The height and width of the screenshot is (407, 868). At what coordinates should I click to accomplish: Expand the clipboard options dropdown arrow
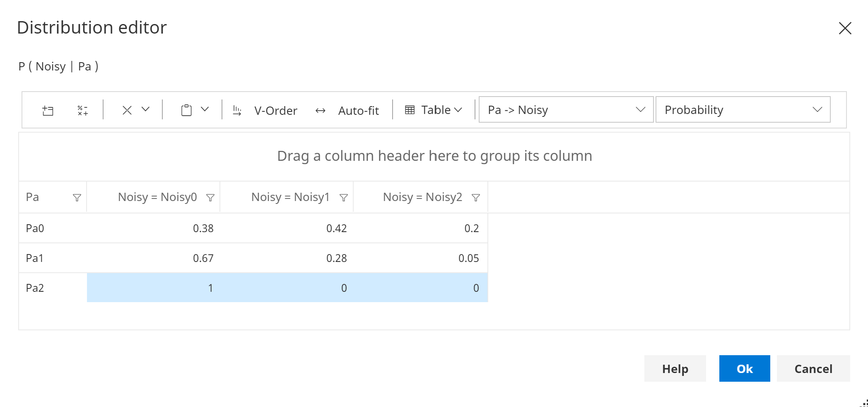(205, 109)
